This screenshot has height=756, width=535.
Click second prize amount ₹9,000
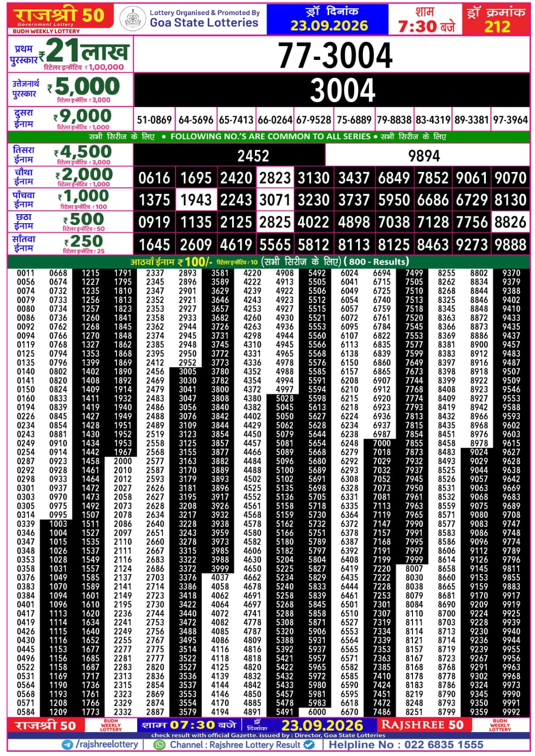click(83, 116)
